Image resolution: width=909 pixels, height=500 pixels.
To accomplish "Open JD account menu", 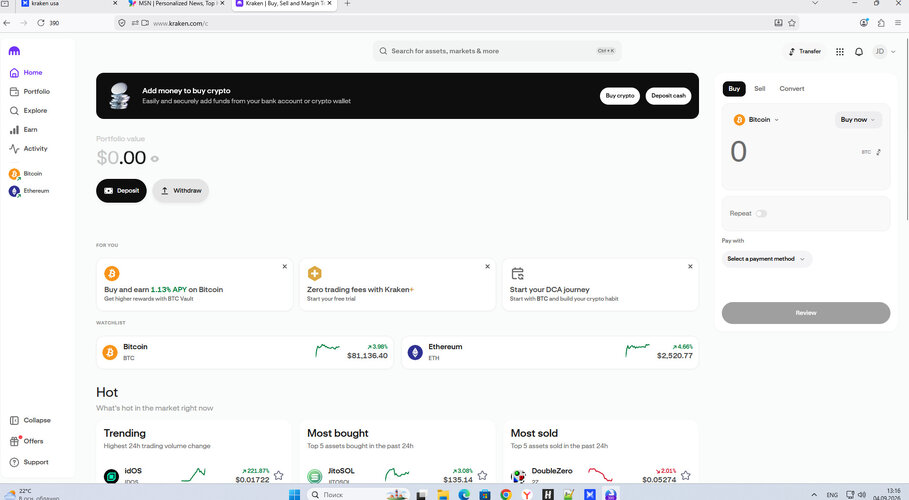I will (x=885, y=52).
